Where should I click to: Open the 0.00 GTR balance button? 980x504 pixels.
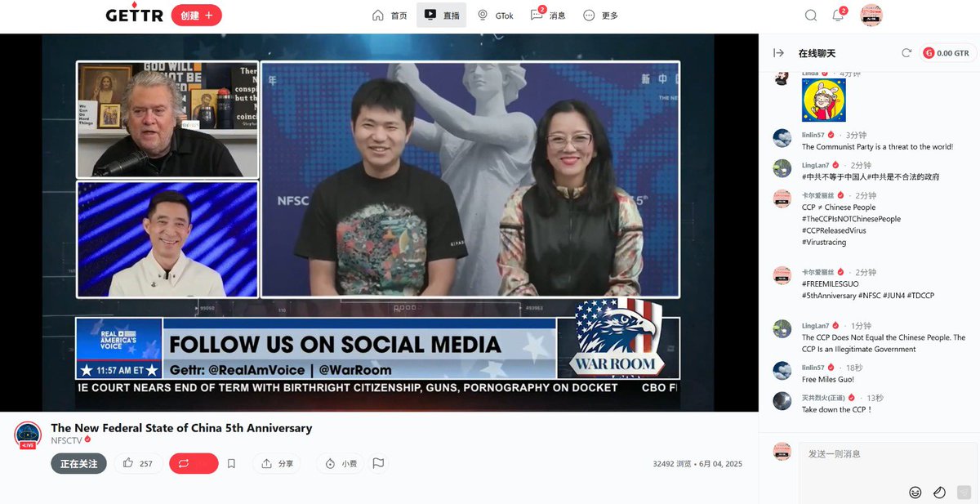coord(947,53)
